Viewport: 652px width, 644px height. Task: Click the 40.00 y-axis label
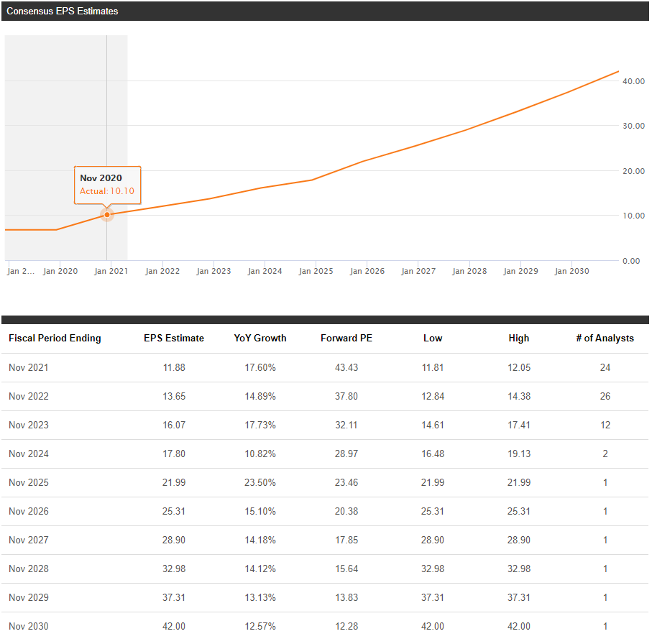click(633, 81)
